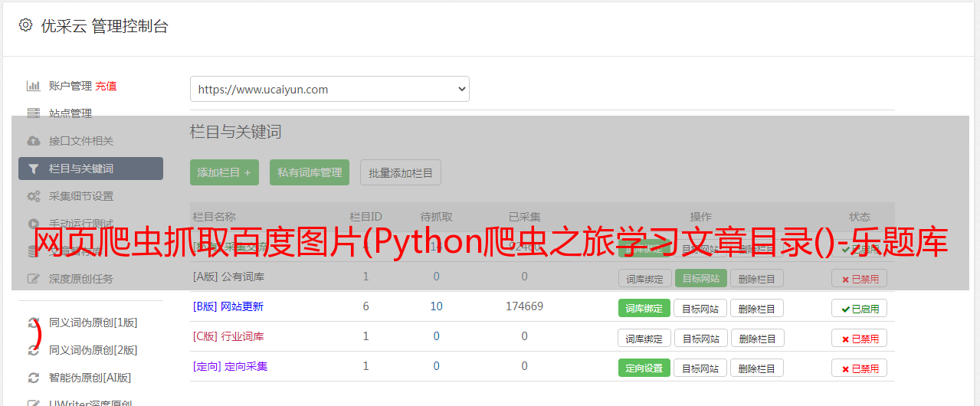Toggle 已禁用 status of [C版] 行业词库
Viewport: 980px width, 406px height.
pos(860,338)
